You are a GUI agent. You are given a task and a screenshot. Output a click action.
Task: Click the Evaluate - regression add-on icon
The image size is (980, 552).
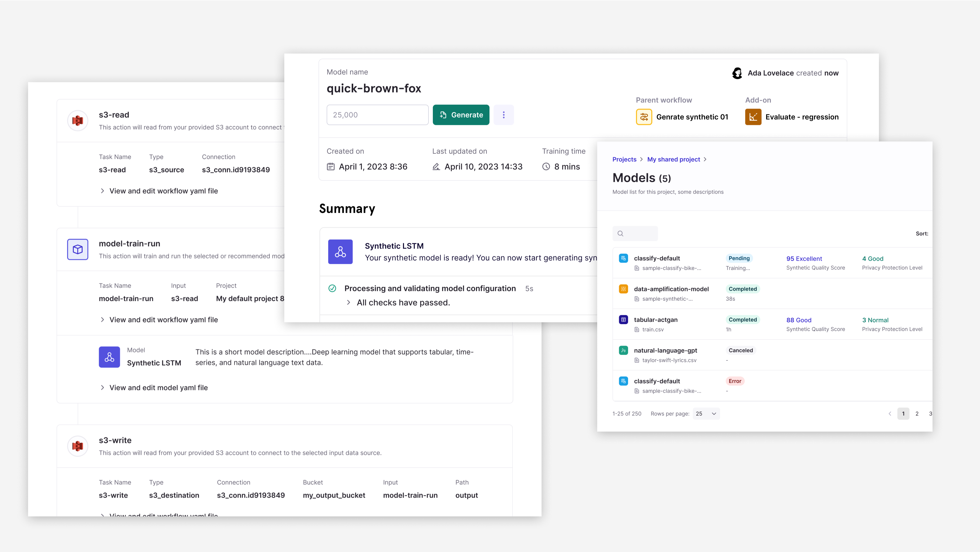(753, 117)
